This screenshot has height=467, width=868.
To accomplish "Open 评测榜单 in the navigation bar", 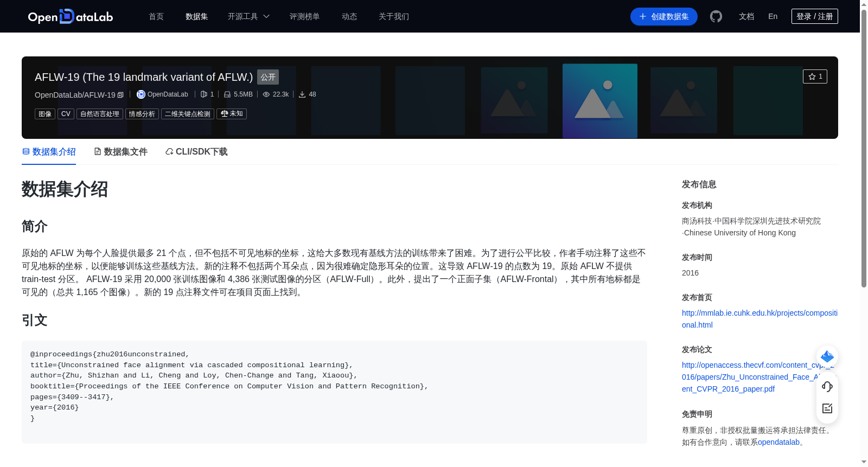I will coord(305,16).
